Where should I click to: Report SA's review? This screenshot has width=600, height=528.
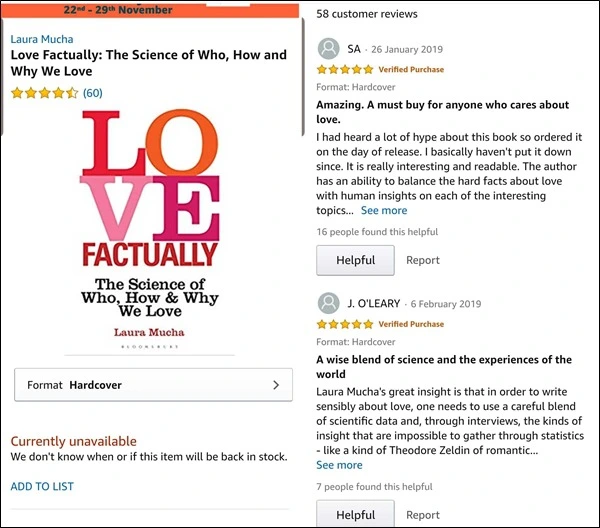click(423, 260)
